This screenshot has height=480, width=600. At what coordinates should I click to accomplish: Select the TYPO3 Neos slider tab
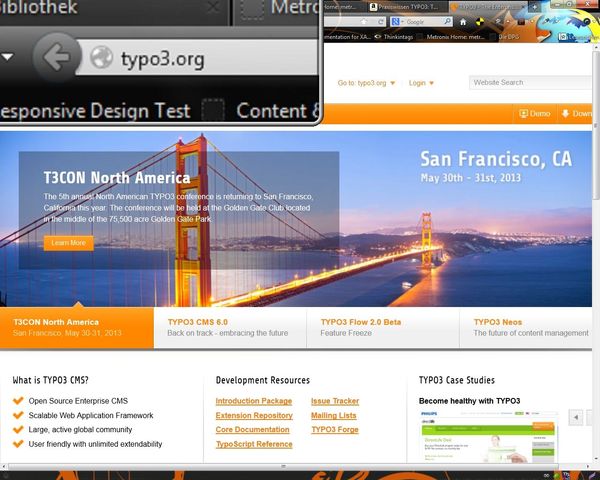click(526, 328)
